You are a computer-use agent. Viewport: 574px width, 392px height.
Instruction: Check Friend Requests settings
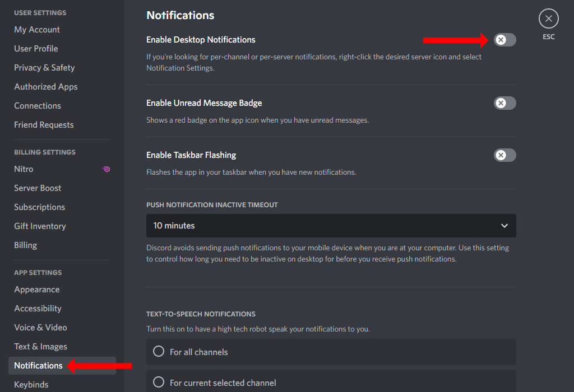[44, 124]
